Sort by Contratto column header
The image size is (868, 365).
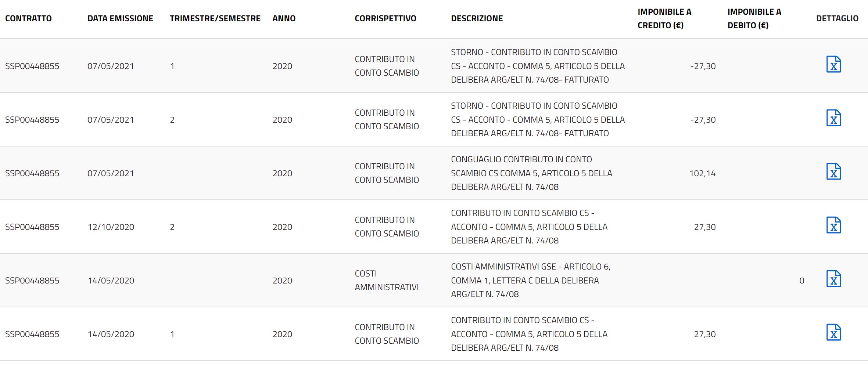click(x=28, y=18)
